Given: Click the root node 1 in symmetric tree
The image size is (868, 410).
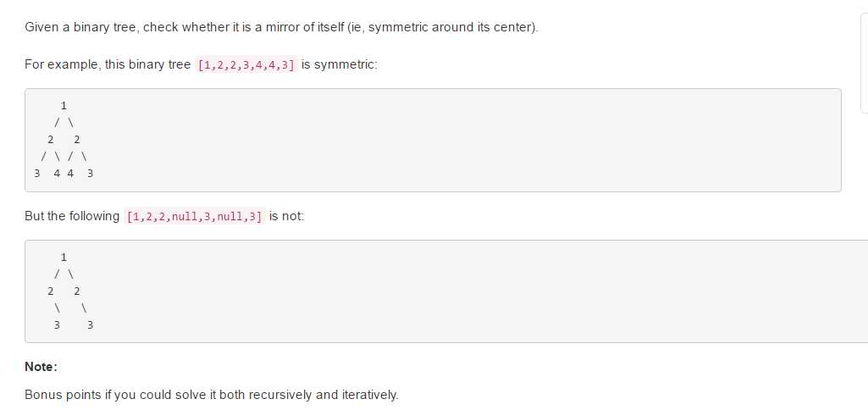Looking at the screenshot, I should point(64,105).
